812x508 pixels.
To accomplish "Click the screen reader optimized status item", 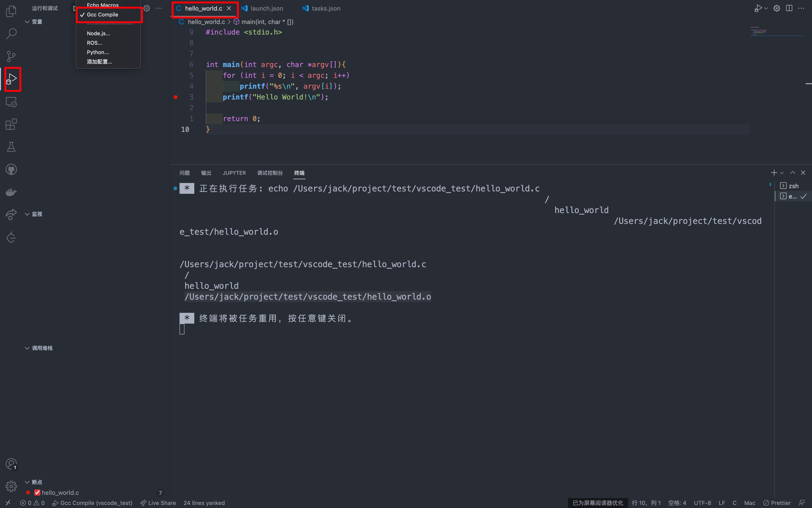I will 598,503.
